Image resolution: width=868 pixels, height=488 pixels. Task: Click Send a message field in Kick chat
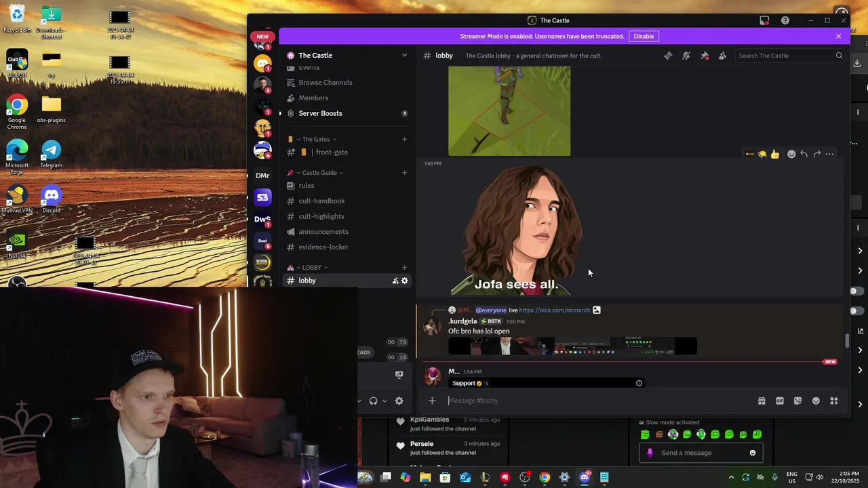pos(702,453)
